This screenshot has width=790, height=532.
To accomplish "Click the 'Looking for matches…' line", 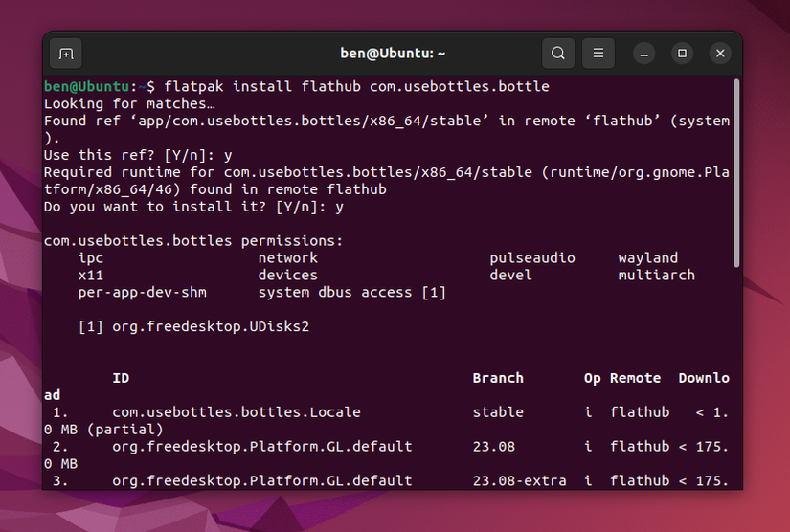I will pos(129,103).
